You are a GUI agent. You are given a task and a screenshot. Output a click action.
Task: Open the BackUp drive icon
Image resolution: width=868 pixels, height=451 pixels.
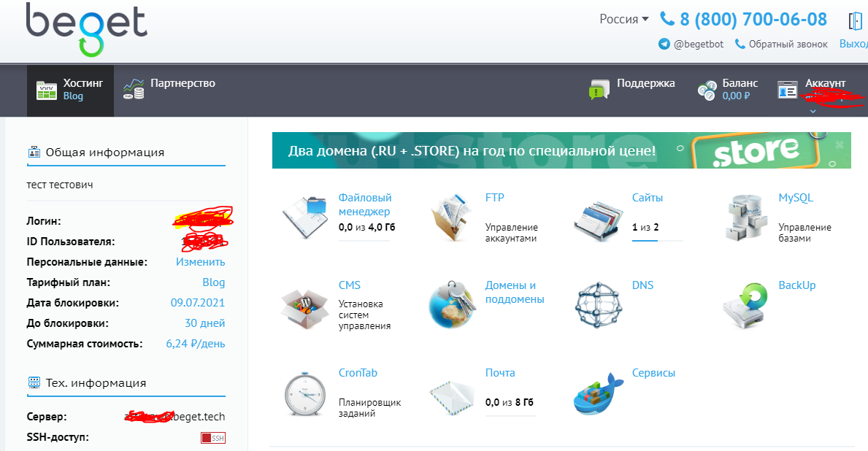coord(745,306)
